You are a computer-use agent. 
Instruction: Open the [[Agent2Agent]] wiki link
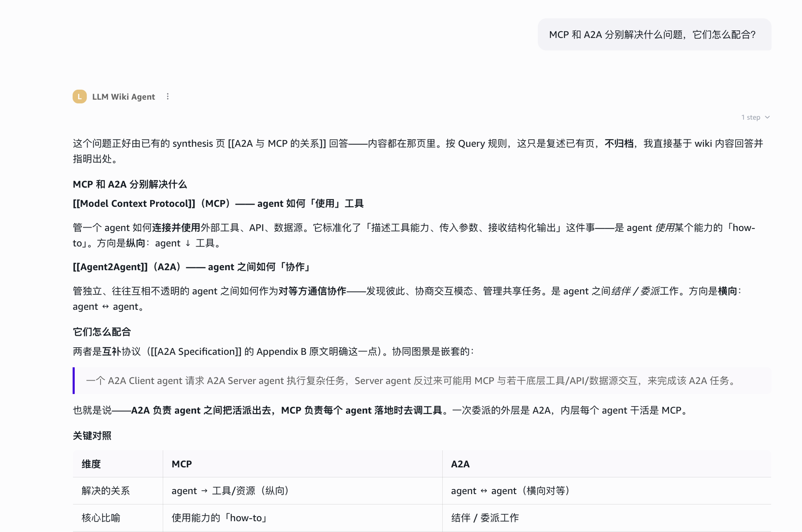point(110,267)
